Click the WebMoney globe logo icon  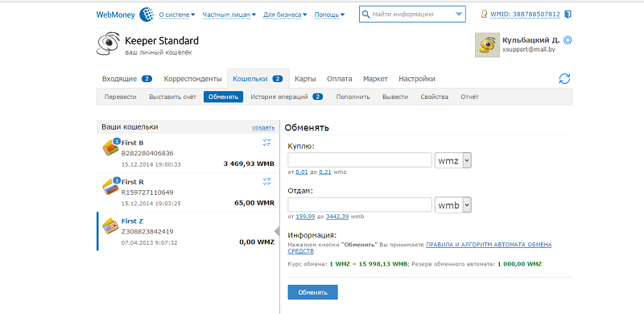147,14
